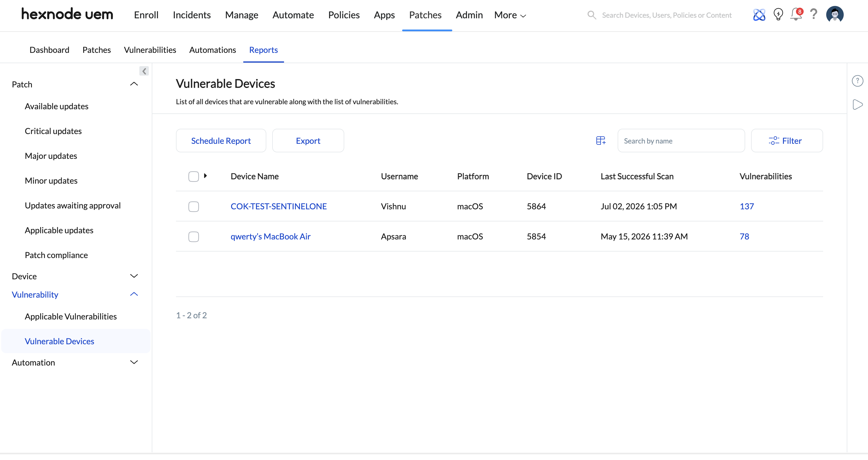The image size is (868, 460).
Task: Check the COK-TEST-SENTINELONE row checkbox
Action: (193, 206)
